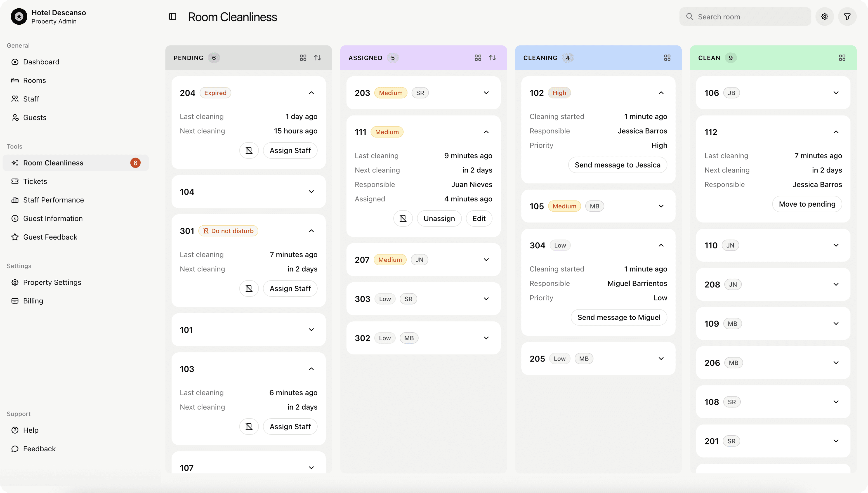
Task: Open the sort icon in the Assigned column
Action: tap(493, 58)
